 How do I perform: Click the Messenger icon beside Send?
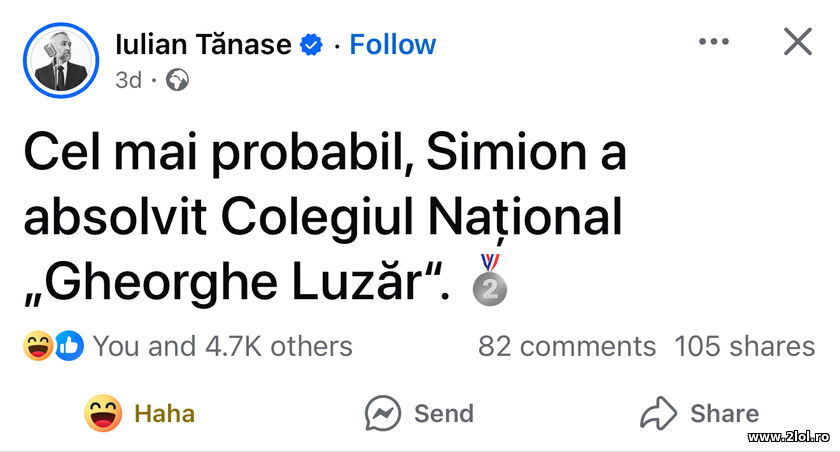coord(383,413)
